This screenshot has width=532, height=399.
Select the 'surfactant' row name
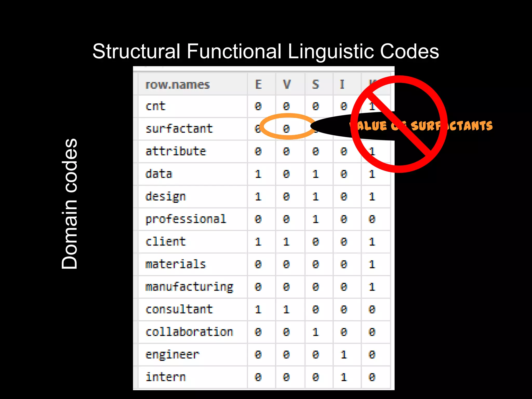tap(179, 129)
